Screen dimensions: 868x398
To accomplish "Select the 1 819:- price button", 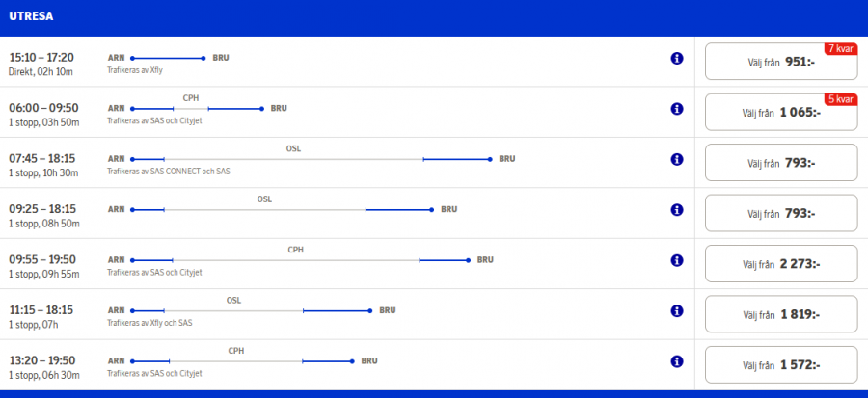I will (781, 314).
